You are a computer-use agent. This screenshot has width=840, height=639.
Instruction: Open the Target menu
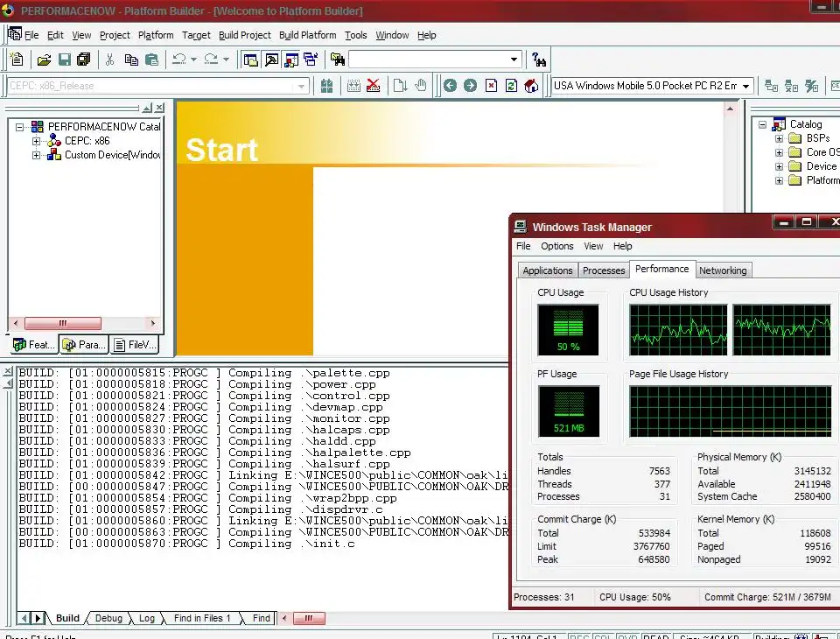coord(196,35)
